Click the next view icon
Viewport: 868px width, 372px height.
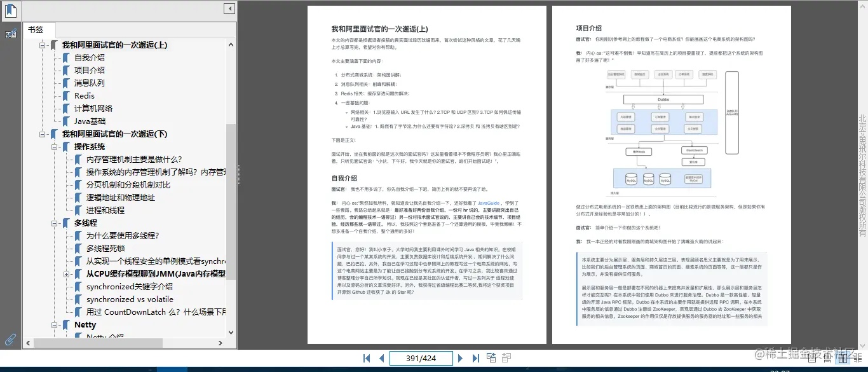(506, 358)
